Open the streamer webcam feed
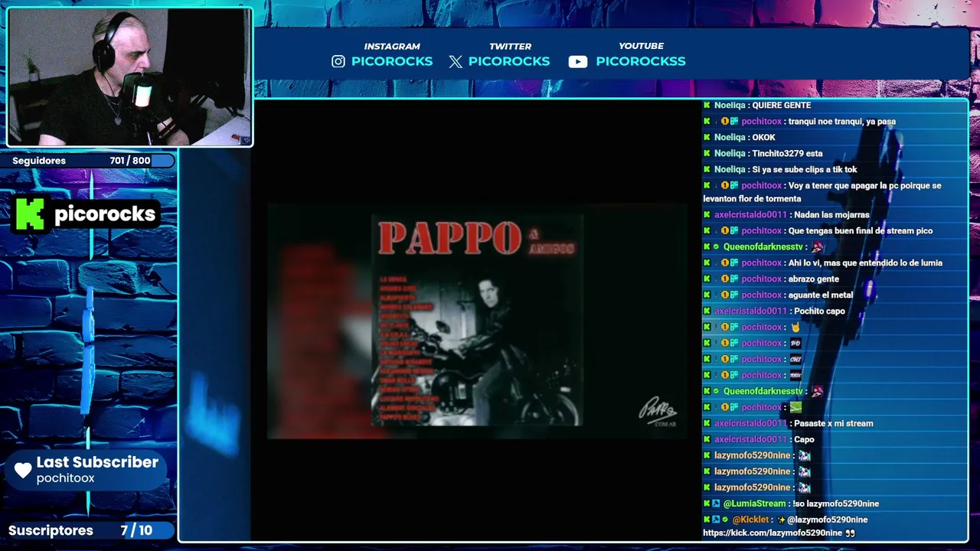 (129, 77)
